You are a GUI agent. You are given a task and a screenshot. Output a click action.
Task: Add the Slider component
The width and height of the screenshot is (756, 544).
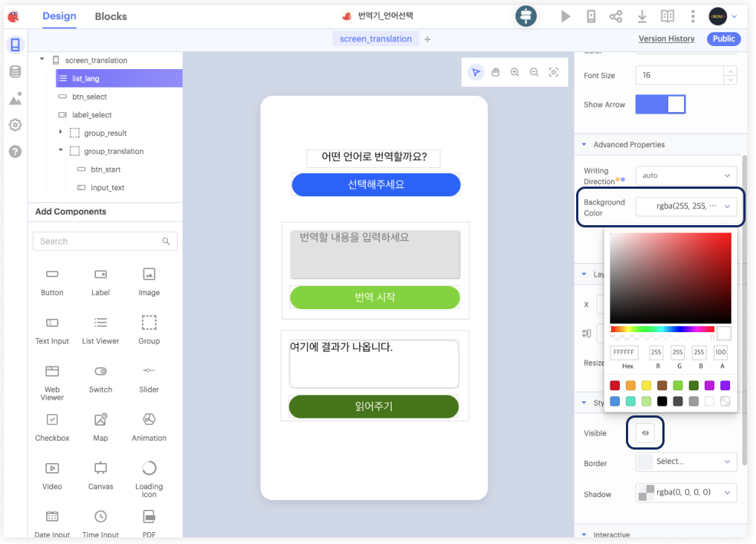tap(149, 379)
